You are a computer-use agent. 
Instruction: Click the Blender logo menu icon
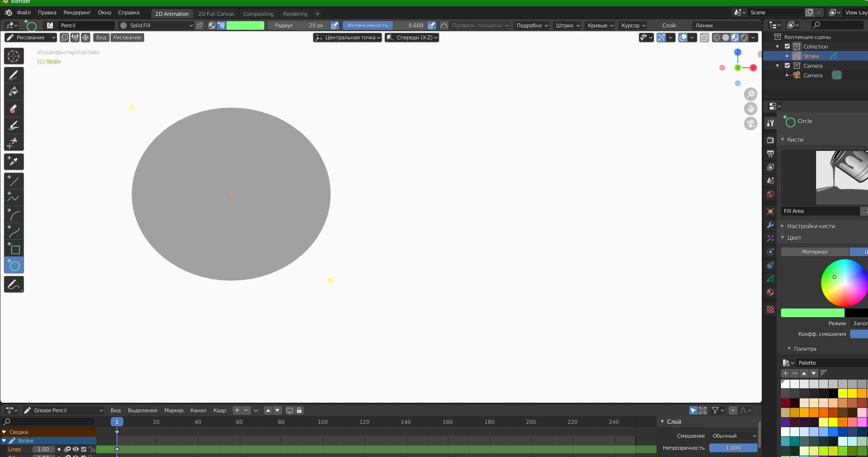(8, 12)
